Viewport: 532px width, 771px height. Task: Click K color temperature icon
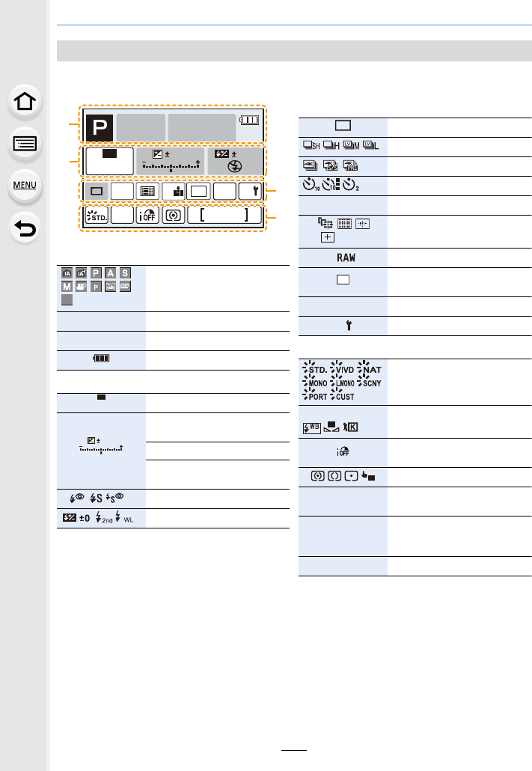pyautogui.click(x=351, y=427)
